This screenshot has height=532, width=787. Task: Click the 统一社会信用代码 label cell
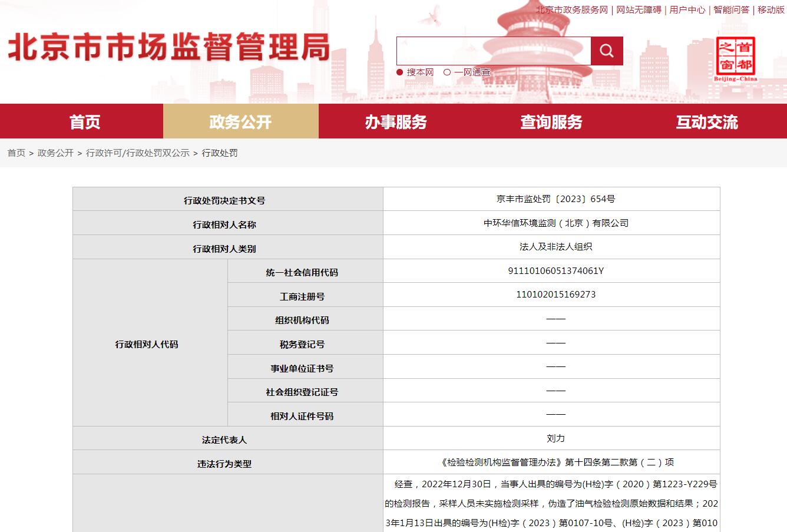point(305,271)
